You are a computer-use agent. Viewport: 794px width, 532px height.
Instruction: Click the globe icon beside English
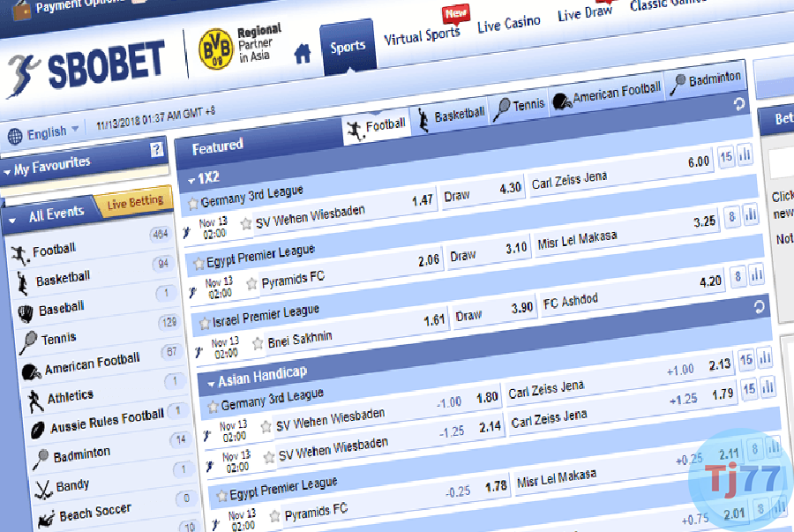pos(15,136)
